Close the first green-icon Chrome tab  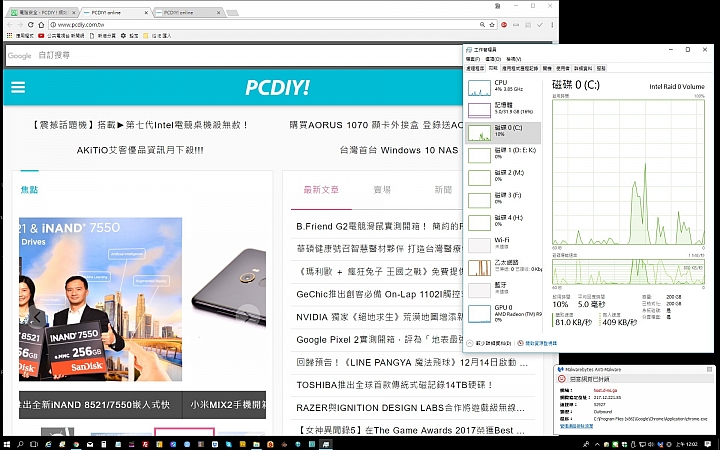pos(73,12)
